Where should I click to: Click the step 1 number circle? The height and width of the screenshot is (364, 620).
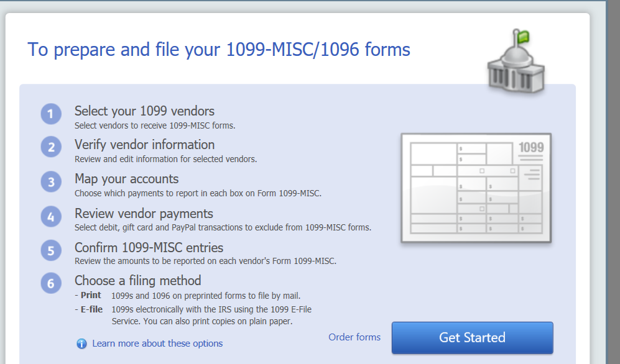tap(51, 114)
